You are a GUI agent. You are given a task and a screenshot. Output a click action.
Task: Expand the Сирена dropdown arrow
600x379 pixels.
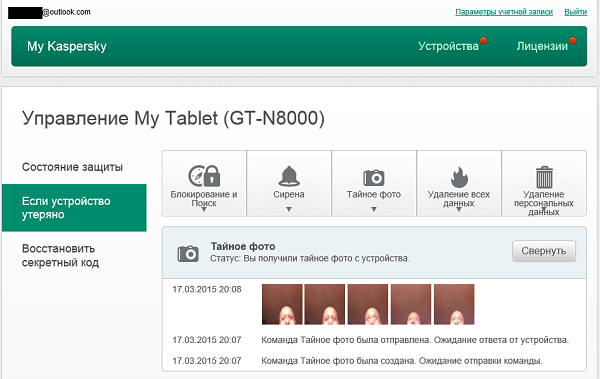point(289,209)
